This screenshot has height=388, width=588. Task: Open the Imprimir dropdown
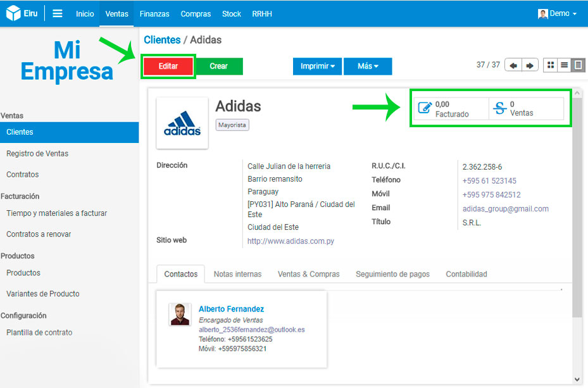click(317, 66)
